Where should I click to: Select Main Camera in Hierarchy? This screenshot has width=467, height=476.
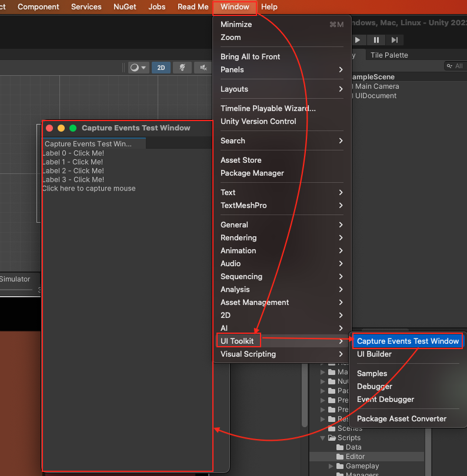click(x=376, y=86)
